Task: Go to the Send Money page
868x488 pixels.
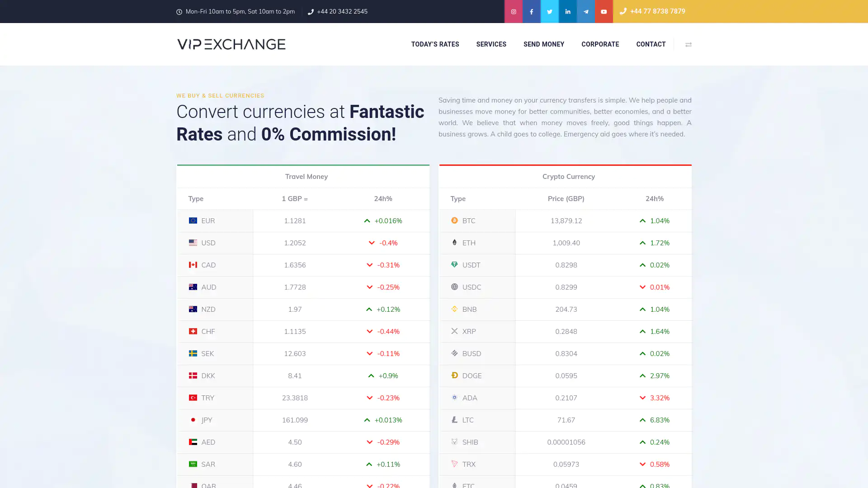Action: point(543,44)
